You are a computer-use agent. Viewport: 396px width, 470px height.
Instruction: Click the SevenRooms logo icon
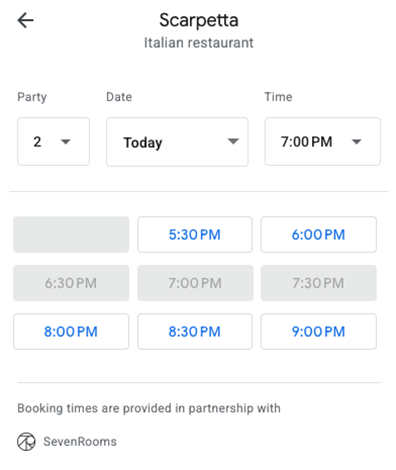click(26, 442)
